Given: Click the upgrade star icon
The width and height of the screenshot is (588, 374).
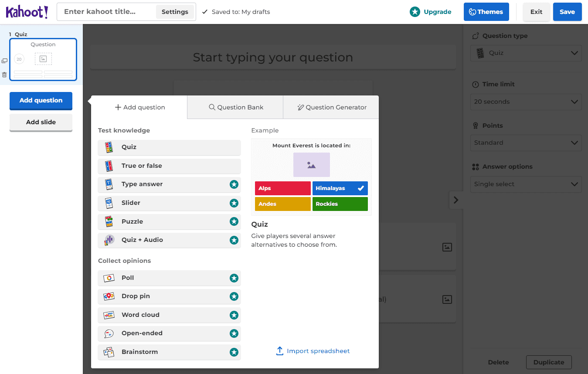Looking at the screenshot, I should [x=415, y=12].
